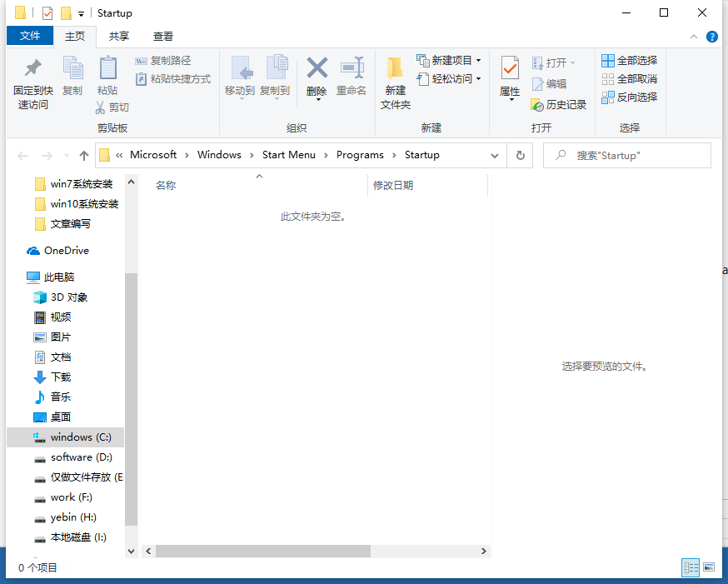The width and height of the screenshot is (728, 584).
Task: Switch to the Share (共享) tab
Action: point(119,36)
